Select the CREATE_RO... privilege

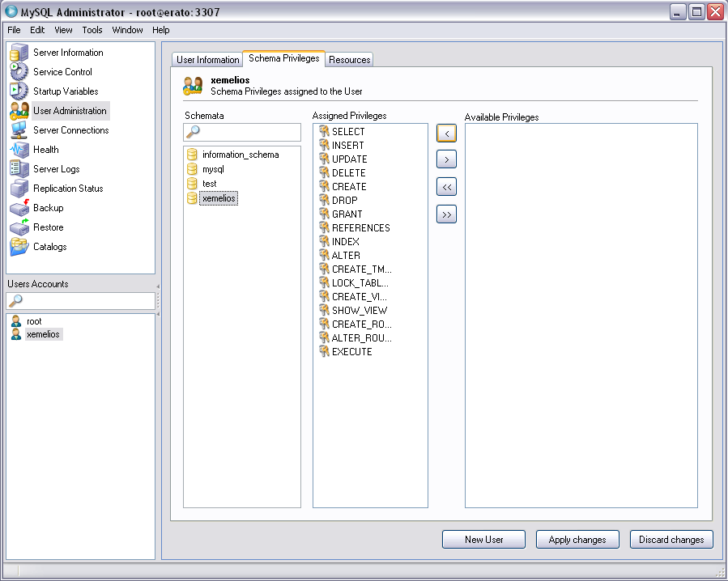pyautogui.click(x=362, y=324)
